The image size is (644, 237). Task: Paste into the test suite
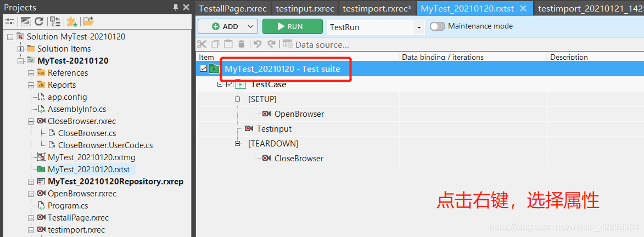pos(228,44)
